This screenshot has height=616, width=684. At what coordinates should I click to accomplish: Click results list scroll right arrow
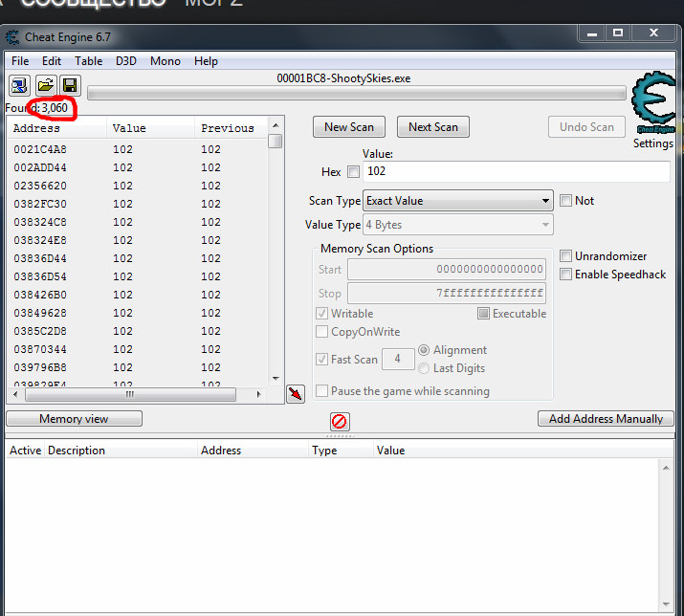coord(258,394)
